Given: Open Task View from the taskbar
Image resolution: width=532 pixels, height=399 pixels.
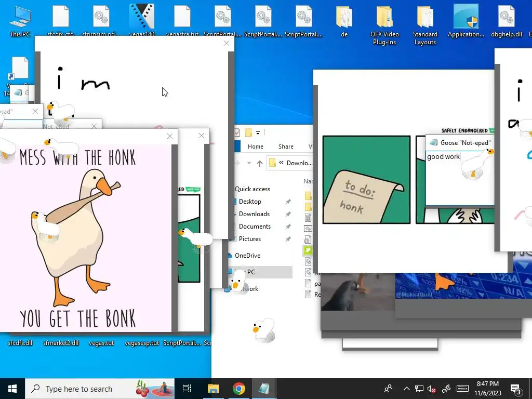Looking at the screenshot, I should tap(187, 389).
